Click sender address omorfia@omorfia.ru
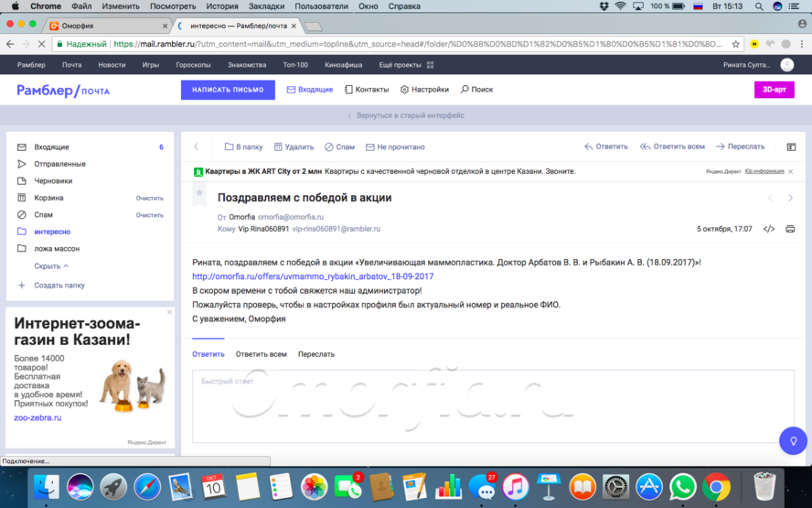This screenshot has height=508, width=812. pos(291,217)
